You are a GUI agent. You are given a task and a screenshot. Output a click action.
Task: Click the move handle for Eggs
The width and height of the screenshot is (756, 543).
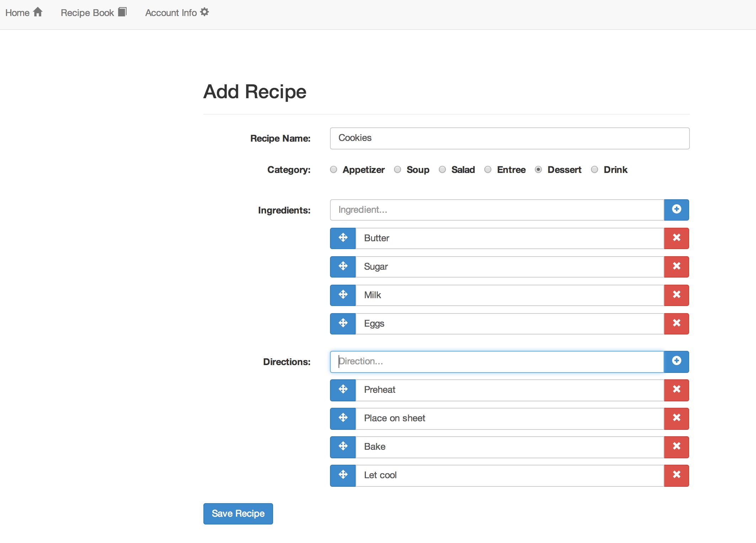point(343,323)
